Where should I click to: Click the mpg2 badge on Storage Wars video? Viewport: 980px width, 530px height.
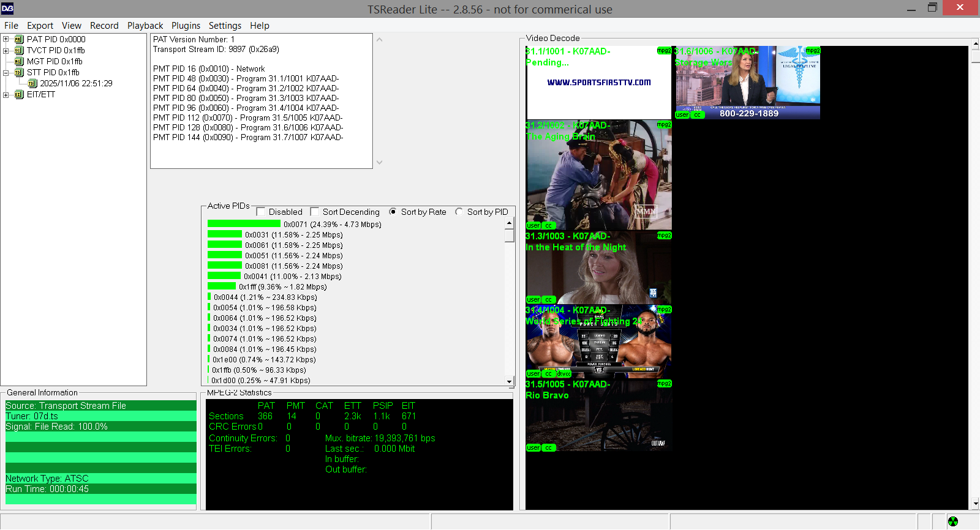coord(812,51)
